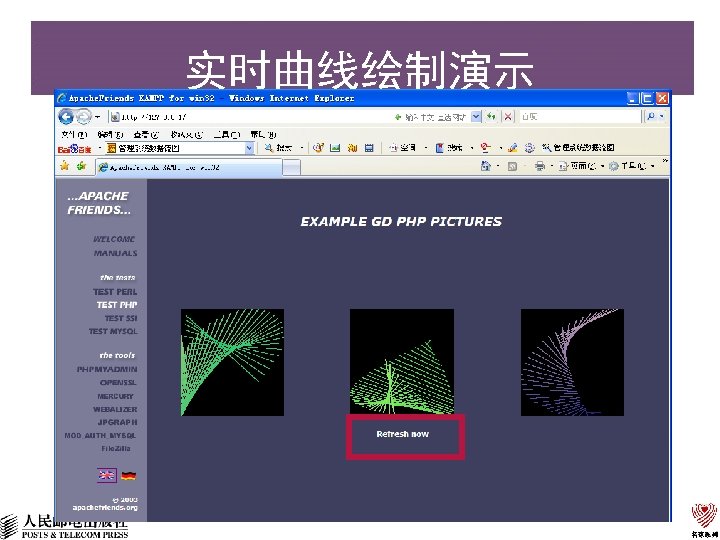Open the recent pages dropdown beside Forward
This screenshot has width=720, height=540.
[x=97, y=117]
